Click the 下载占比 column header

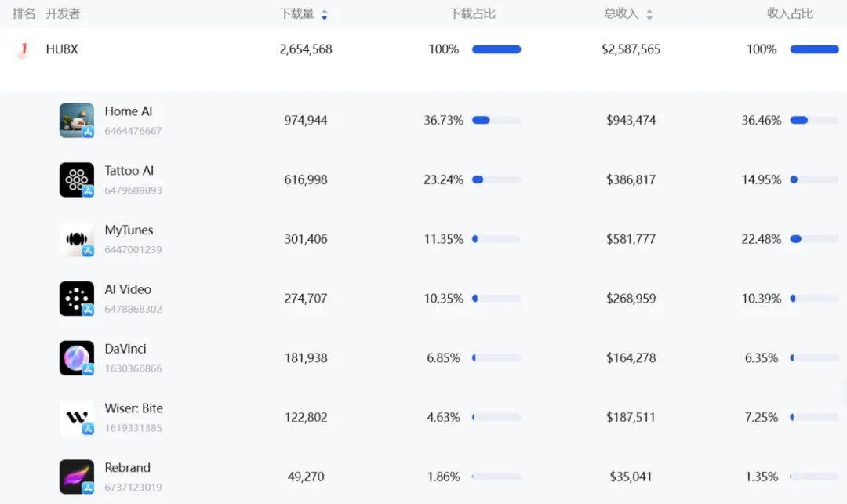(472, 13)
